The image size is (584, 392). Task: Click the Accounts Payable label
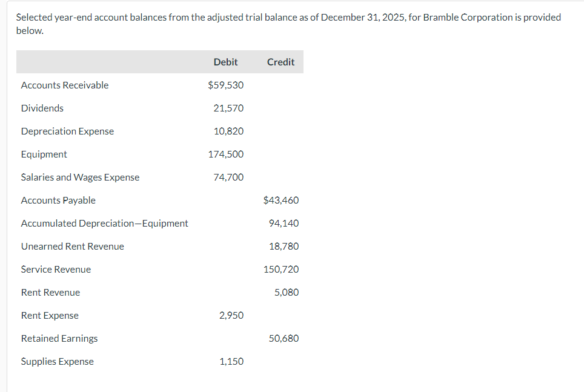[58, 200]
